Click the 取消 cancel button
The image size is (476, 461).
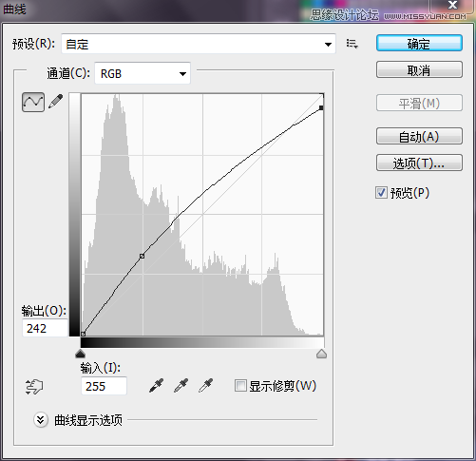(x=419, y=69)
